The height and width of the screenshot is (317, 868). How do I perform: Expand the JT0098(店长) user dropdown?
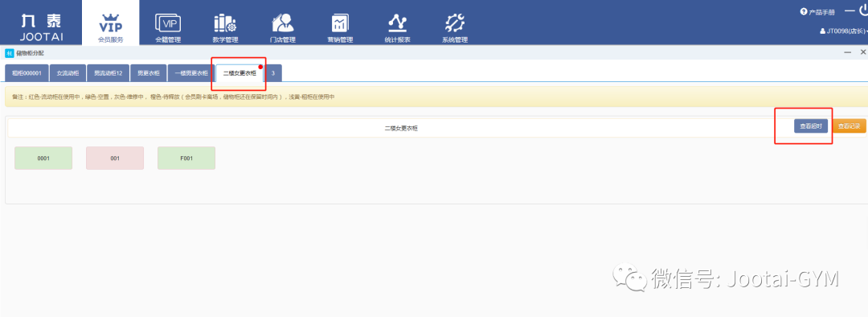click(x=843, y=31)
